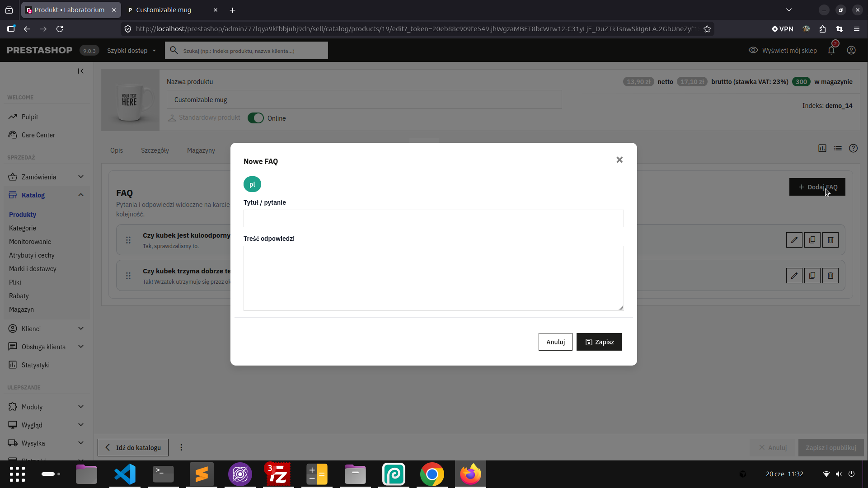The height and width of the screenshot is (488, 868).
Task: Collapse the admin sidebar menu
Action: point(81,71)
